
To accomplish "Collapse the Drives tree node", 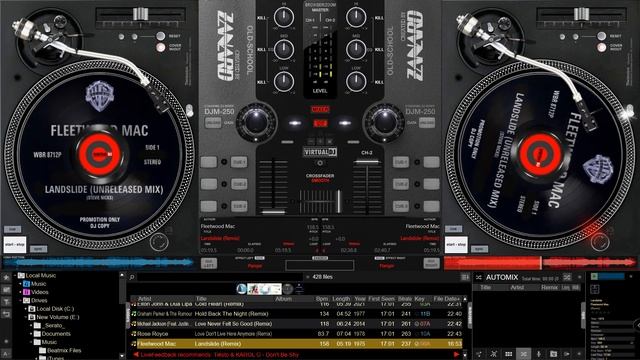I will (x=20, y=300).
